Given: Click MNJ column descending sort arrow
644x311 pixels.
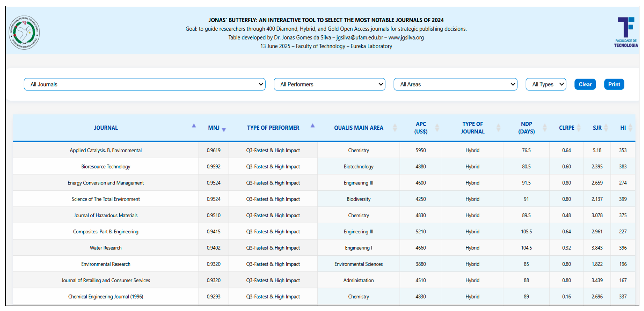Looking at the screenshot, I should pos(224,129).
